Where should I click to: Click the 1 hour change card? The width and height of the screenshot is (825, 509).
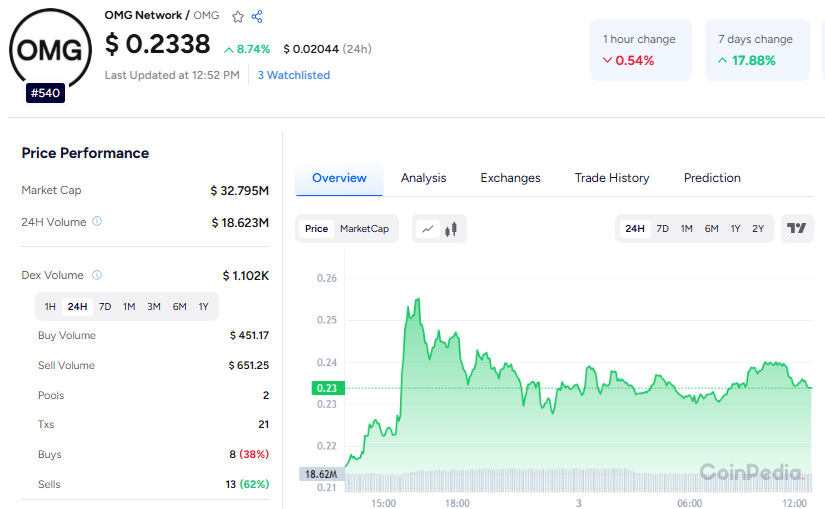point(641,50)
